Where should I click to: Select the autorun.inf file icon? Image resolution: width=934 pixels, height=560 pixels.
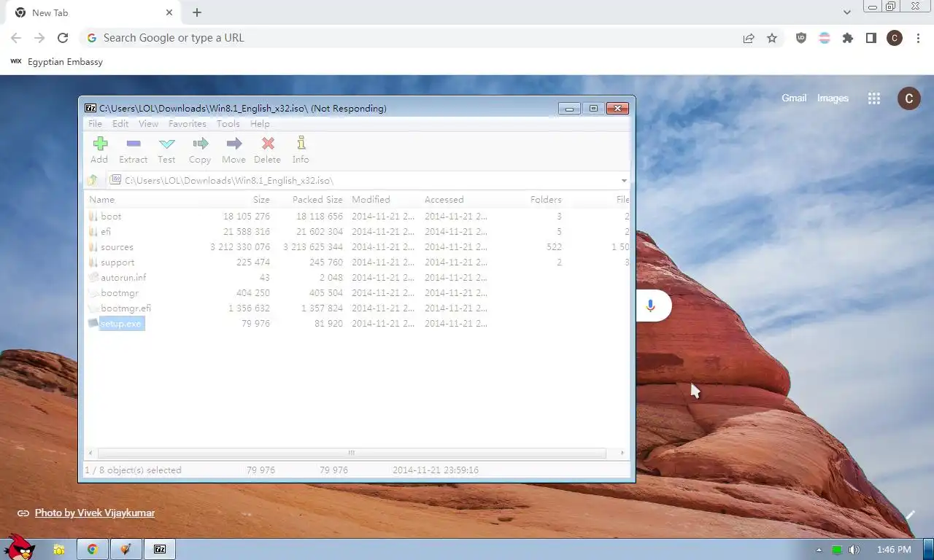[x=93, y=277]
